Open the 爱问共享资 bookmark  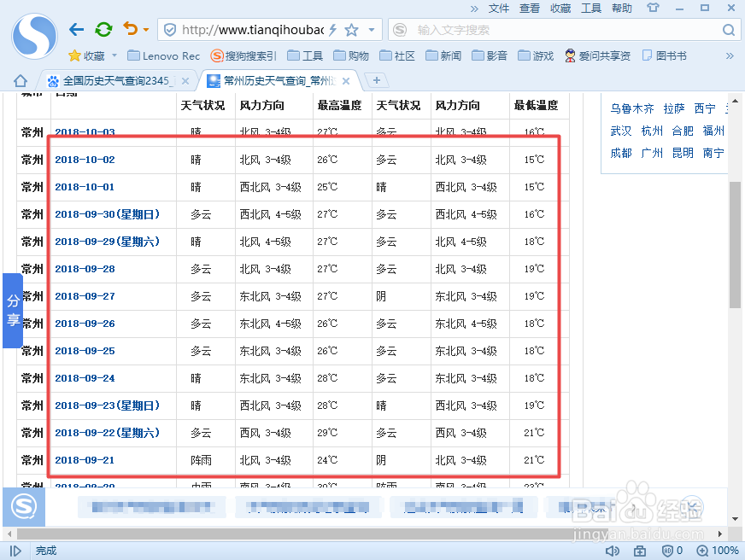coord(598,56)
